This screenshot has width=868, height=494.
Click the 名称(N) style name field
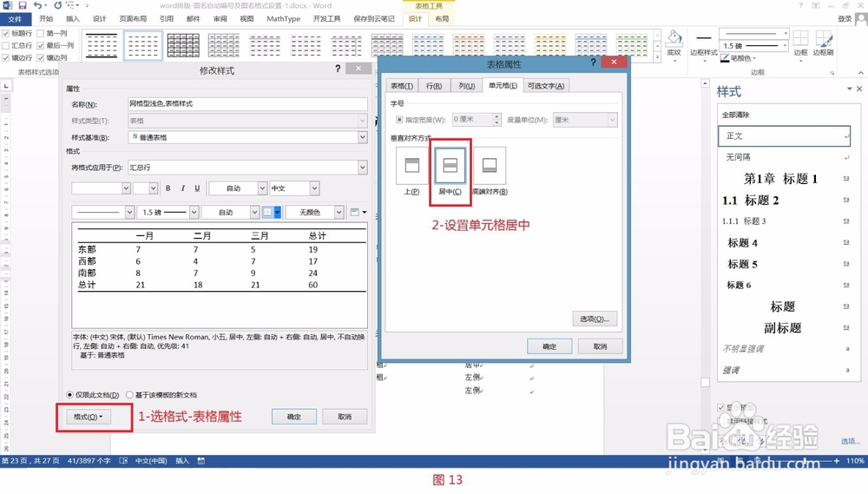point(247,103)
